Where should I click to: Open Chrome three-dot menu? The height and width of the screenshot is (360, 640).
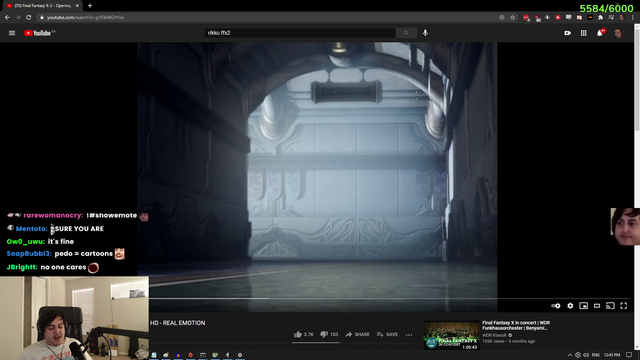coord(633,18)
